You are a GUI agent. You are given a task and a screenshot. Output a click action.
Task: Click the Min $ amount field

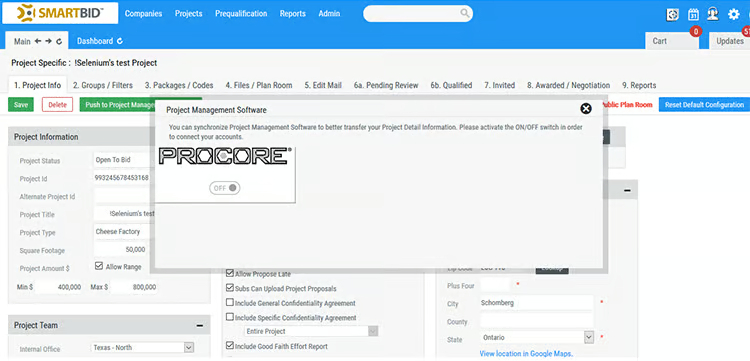point(59,287)
